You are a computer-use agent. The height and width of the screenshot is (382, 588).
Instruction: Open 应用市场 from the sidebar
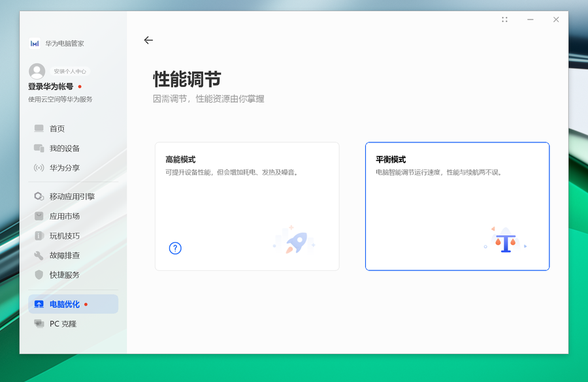click(x=65, y=216)
